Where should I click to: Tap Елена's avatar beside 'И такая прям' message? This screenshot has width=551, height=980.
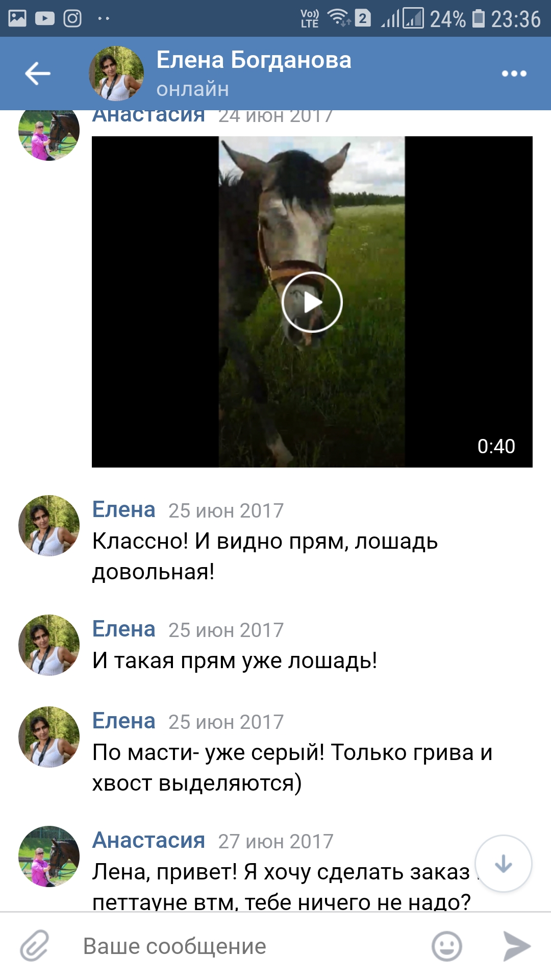[49, 645]
